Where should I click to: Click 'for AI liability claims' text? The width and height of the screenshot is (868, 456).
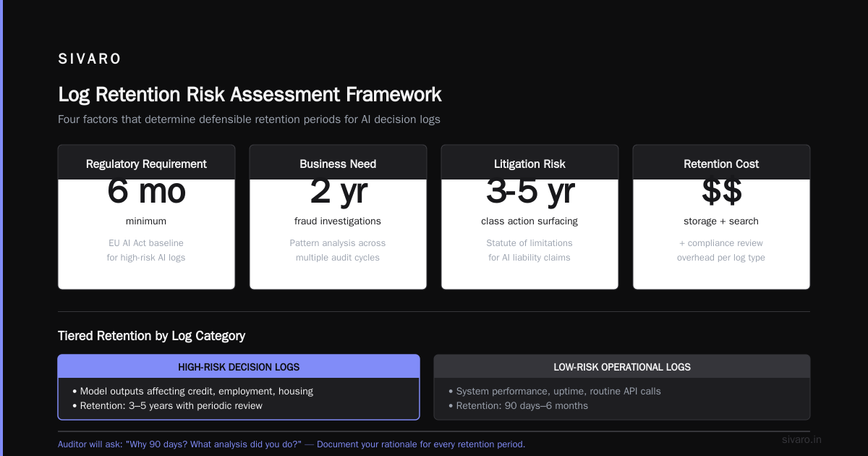pyautogui.click(x=529, y=258)
